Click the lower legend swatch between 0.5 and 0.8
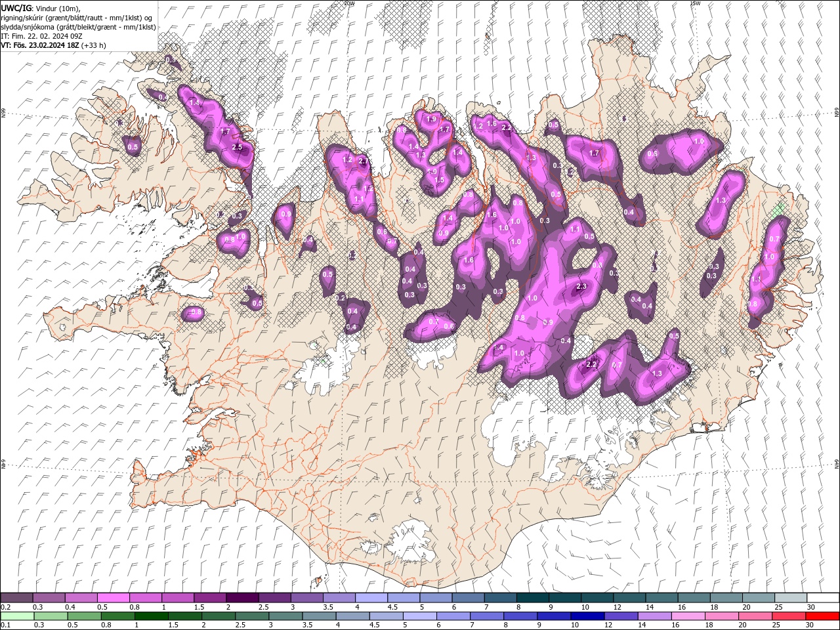Image resolution: width=840 pixels, height=630 pixels. pyautogui.click(x=84, y=616)
